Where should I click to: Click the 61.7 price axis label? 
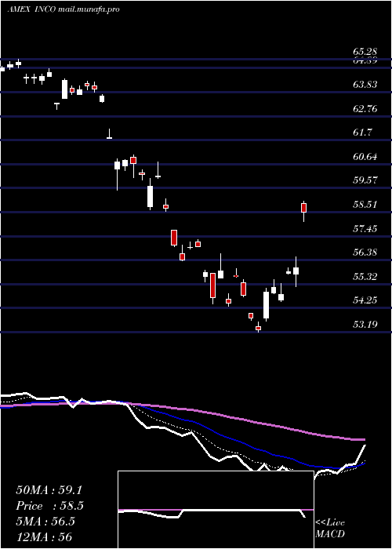click(x=362, y=133)
